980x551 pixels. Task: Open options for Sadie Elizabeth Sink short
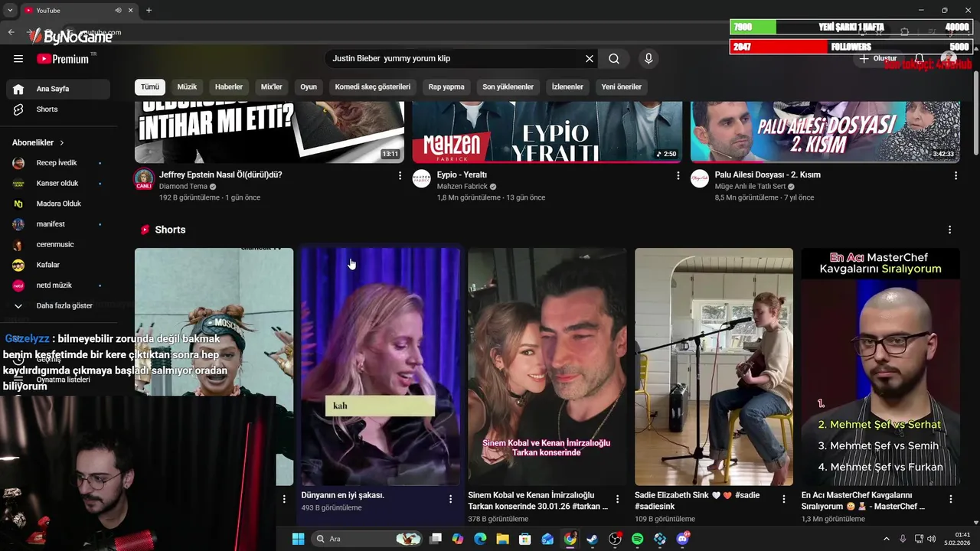click(x=783, y=499)
